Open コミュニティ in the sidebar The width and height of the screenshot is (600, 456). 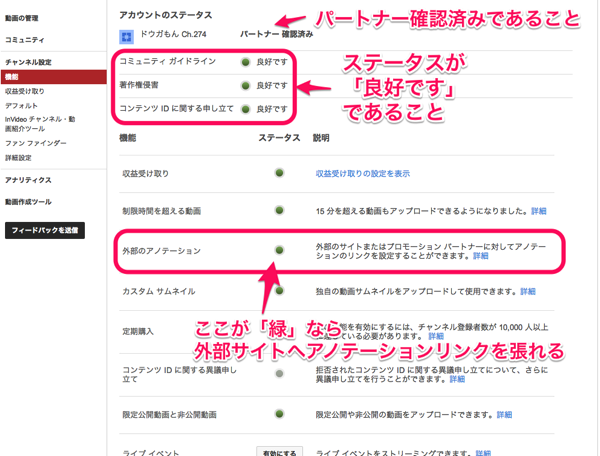tap(24, 40)
